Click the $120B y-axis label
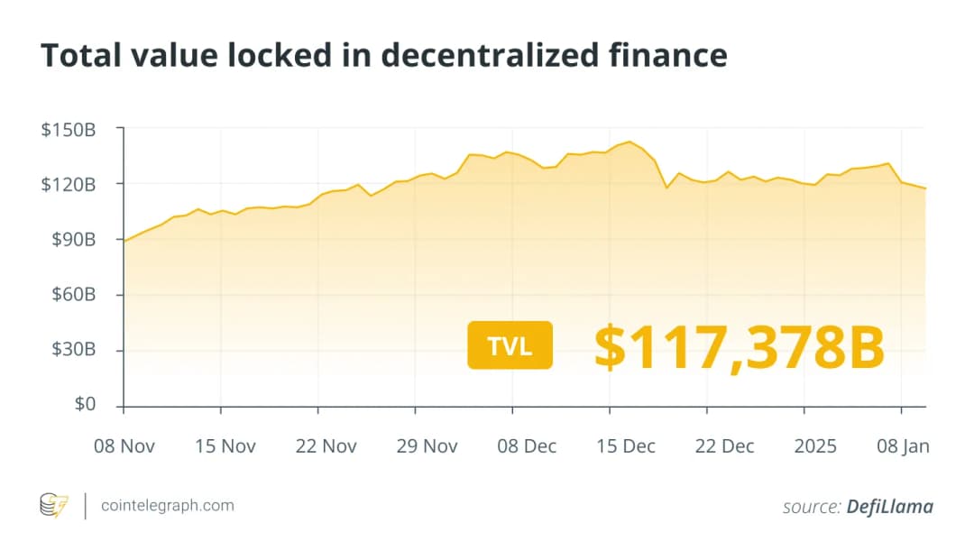 coord(69,185)
